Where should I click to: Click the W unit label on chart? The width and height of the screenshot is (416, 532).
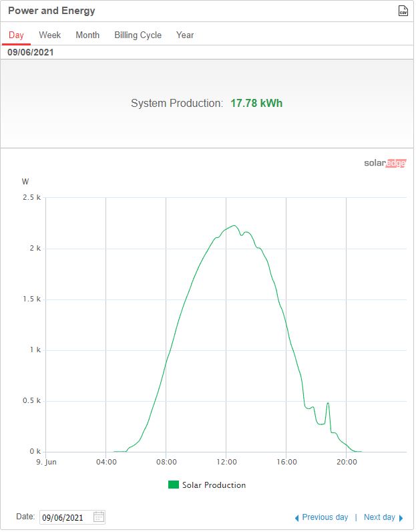coord(25,182)
